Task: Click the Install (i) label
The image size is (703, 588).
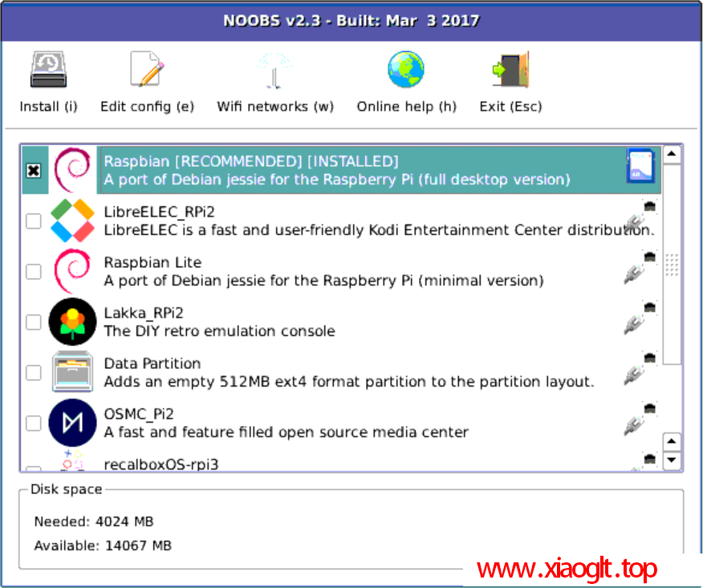Action: (48, 107)
